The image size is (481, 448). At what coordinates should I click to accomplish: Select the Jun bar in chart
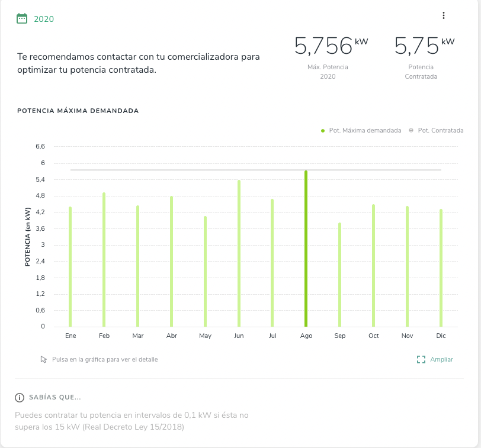tap(239, 253)
